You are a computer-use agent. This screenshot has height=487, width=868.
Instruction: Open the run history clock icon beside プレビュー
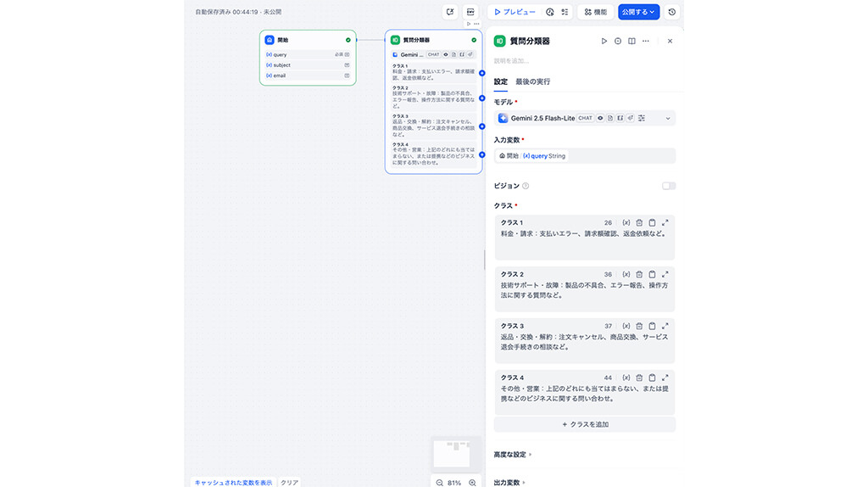[549, 12]
